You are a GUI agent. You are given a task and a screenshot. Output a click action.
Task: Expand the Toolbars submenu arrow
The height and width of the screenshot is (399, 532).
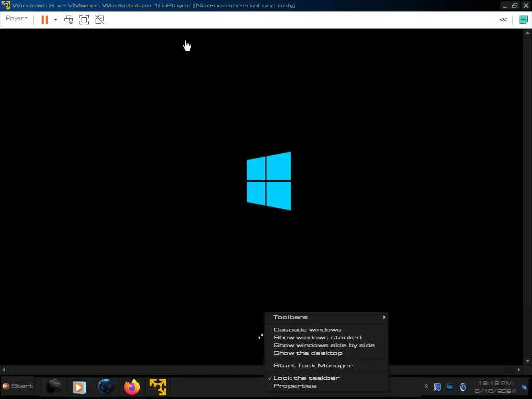click(x=384, y=317)
